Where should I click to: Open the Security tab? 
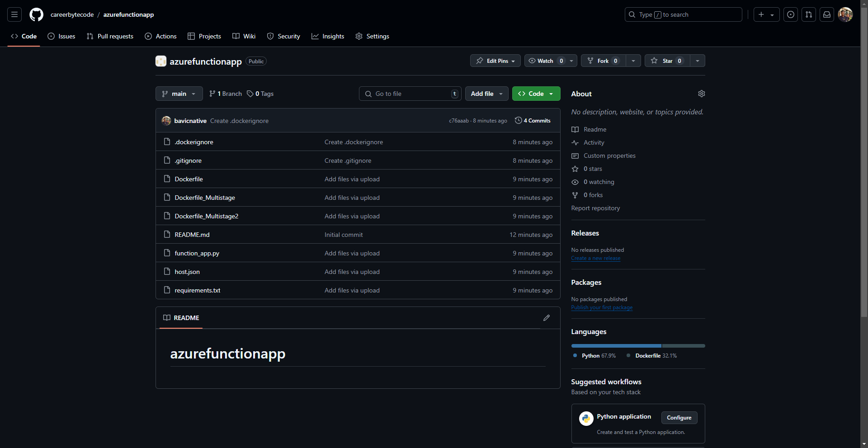(x=283, y=36)
